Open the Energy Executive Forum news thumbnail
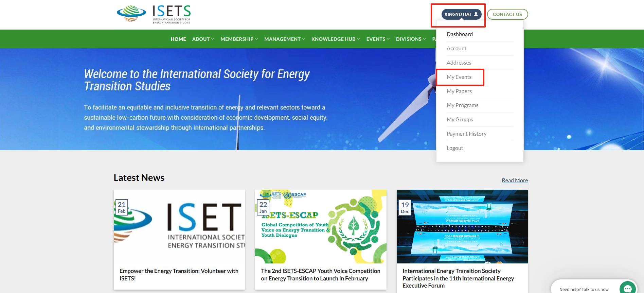The image size is (644, 293). (462, 226)
